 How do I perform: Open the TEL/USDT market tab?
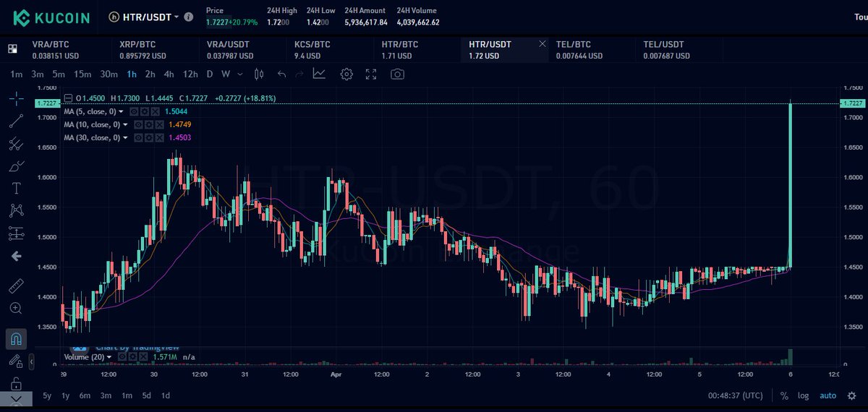click(x=680, y=50)
